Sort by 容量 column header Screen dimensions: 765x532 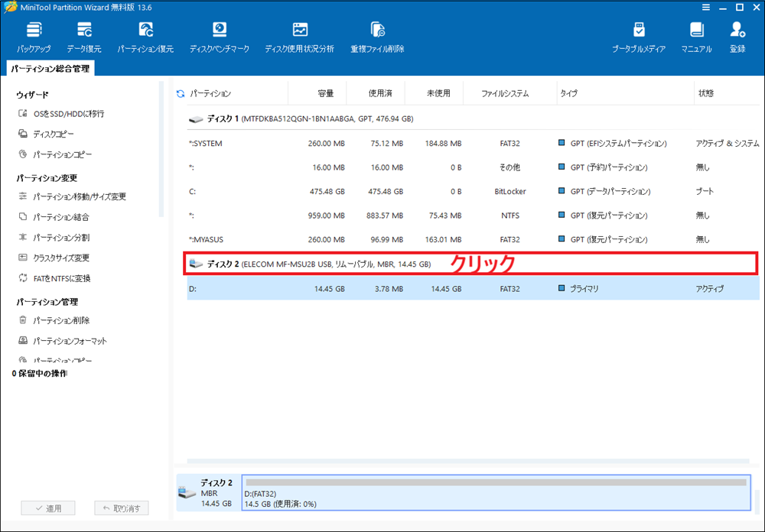pyautogui.click(x=317, y=93)
